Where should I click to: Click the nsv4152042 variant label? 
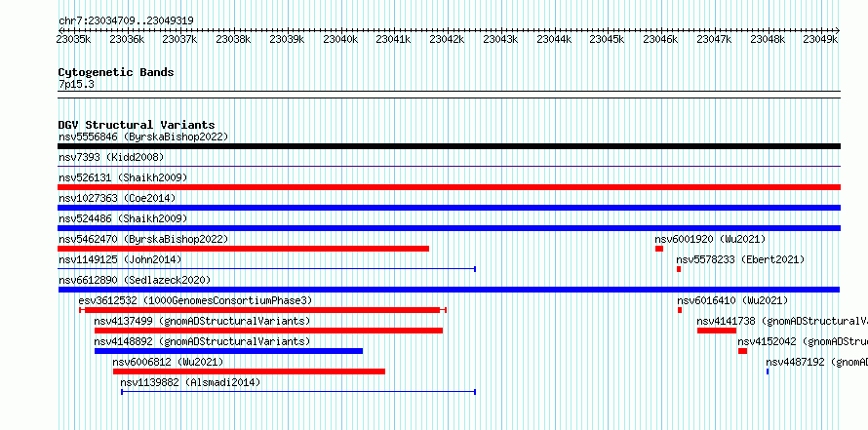click(803, 341)
